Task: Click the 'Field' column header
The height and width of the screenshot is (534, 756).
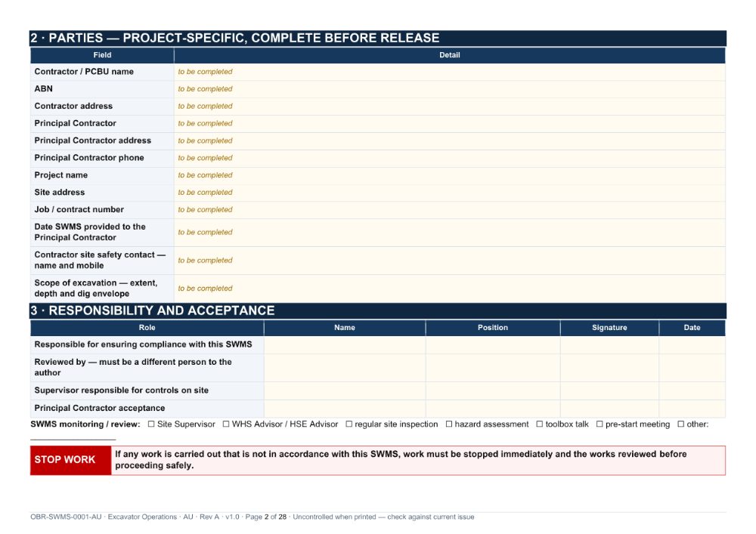Action: click(x=102, y=55)
